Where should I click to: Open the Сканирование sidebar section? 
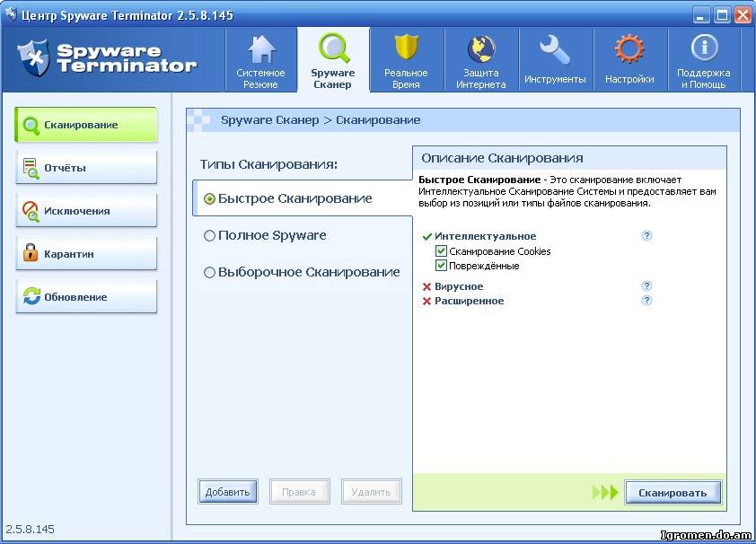[x=86, y=125]
